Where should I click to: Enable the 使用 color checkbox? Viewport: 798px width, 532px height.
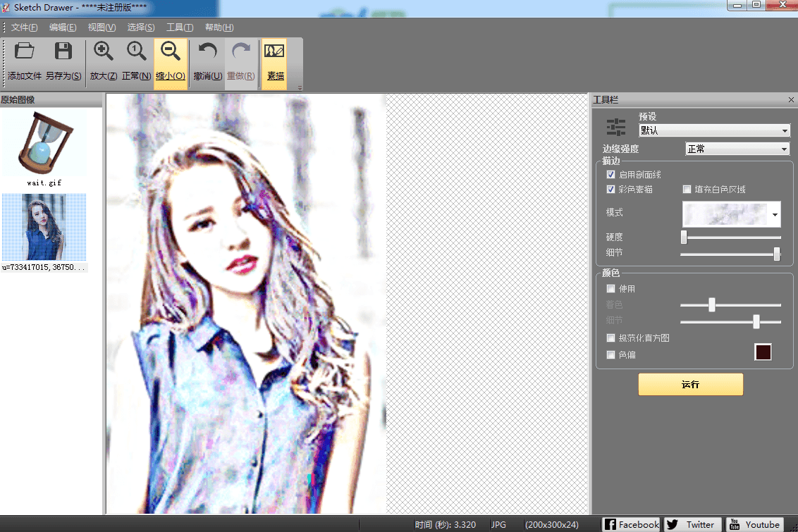(610, 288)
